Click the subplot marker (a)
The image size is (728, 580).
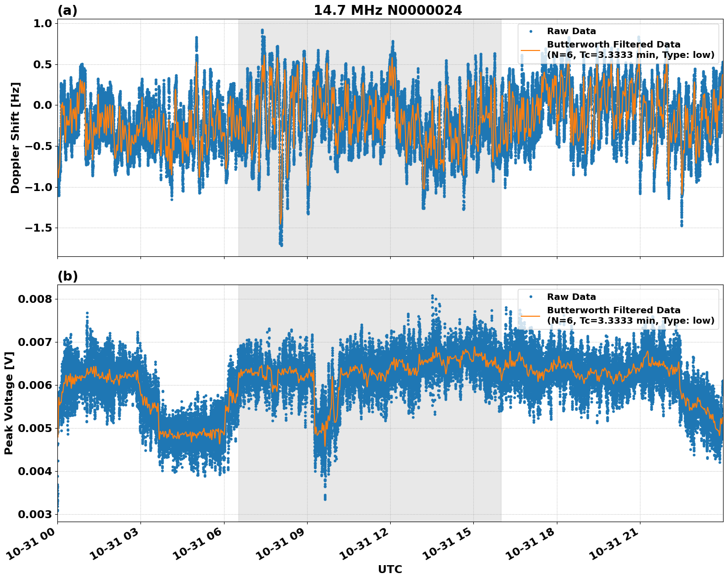pos(68,9)
